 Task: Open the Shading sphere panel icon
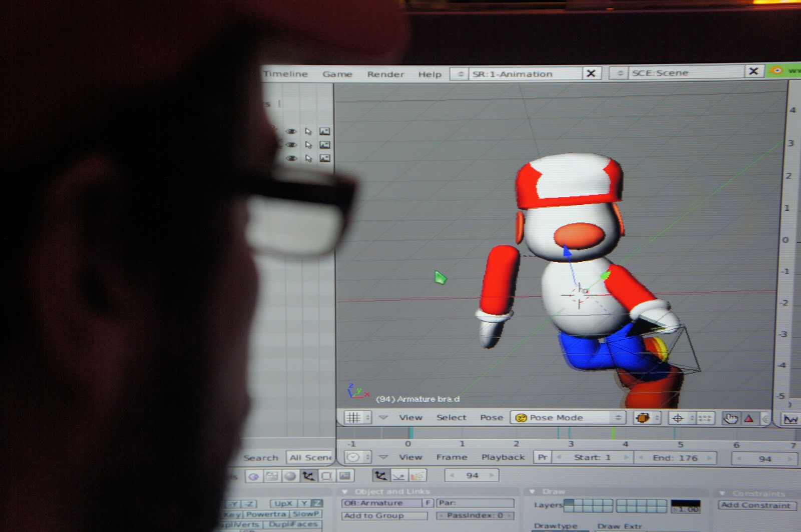point(290,476)
